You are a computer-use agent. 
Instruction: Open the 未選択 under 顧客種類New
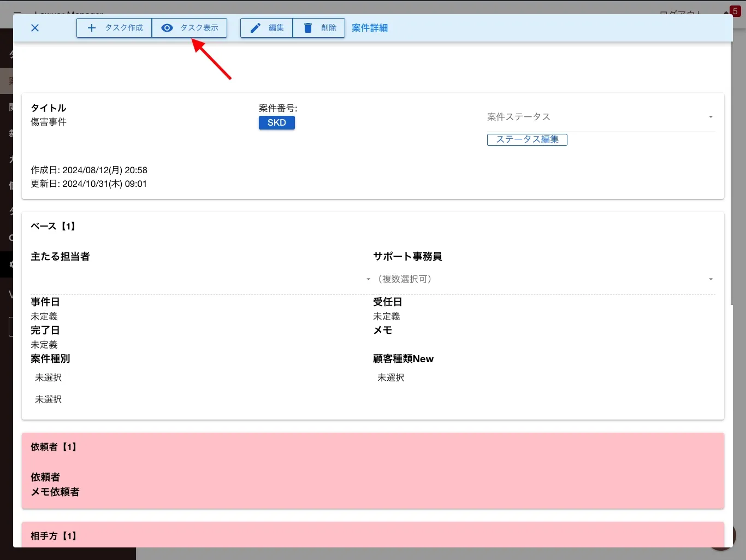pos(391,378)
